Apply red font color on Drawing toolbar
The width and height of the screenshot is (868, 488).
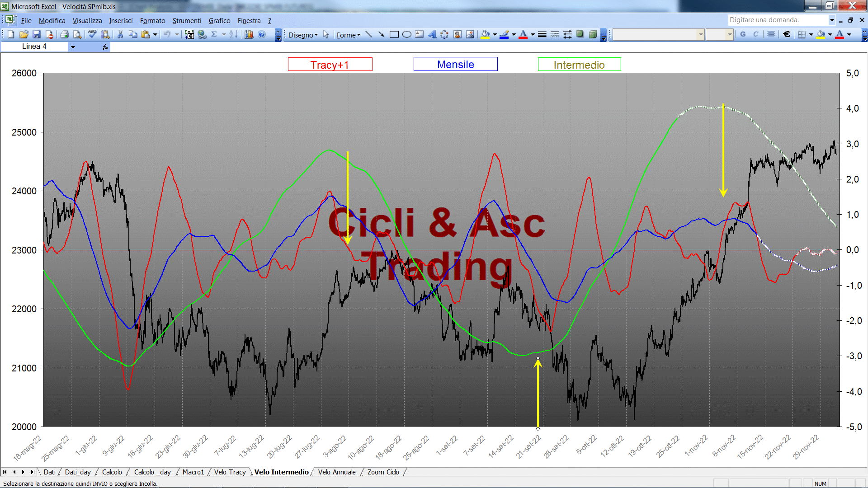click(523, 34)
